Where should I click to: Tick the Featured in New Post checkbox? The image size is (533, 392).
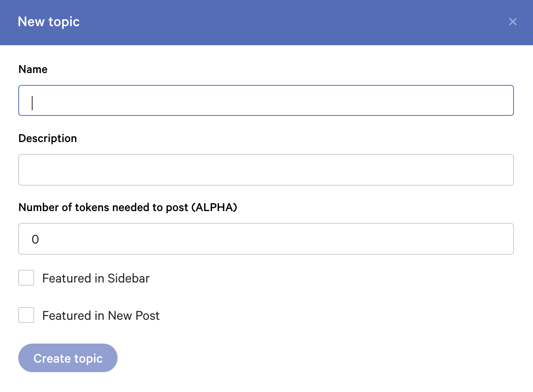(26, 315)
